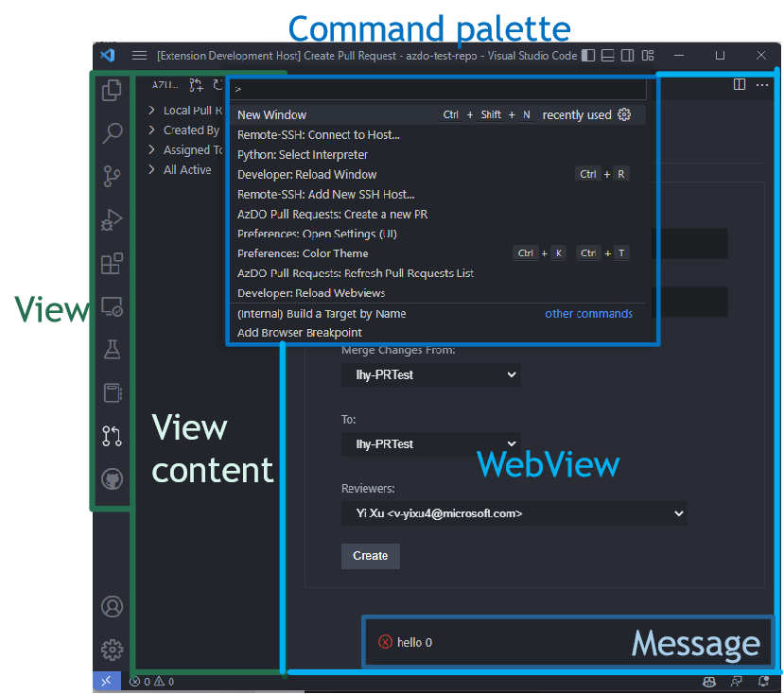The image size is (784, 694).
Task: Open the Reviewers dropdown
Action: [x=514, y=513]
